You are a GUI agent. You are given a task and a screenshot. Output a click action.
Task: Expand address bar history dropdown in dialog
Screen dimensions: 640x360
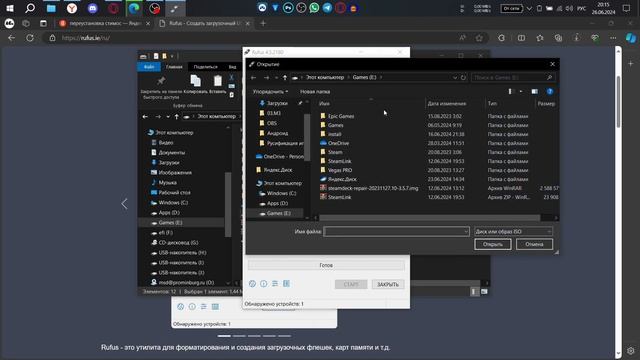[455, 78]
